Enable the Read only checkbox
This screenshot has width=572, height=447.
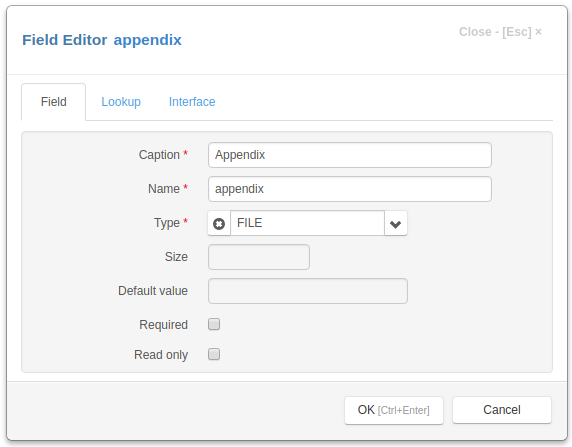214,354
